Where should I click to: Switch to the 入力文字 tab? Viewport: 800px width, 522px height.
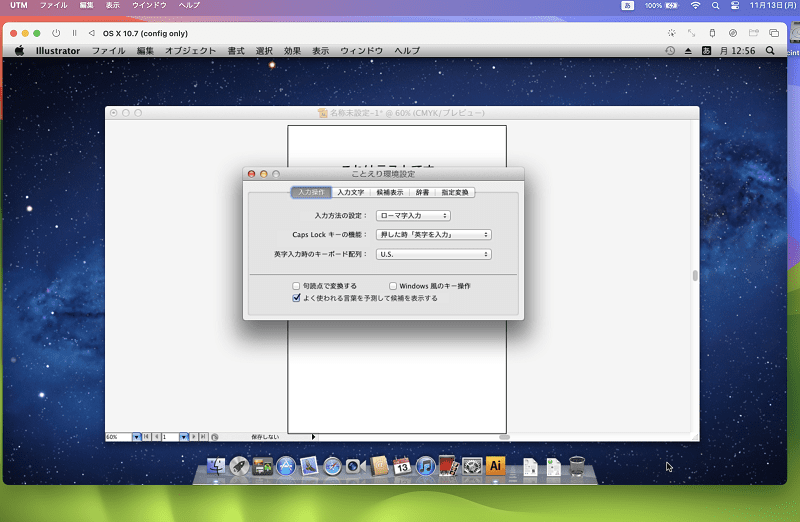click(351, 192)
